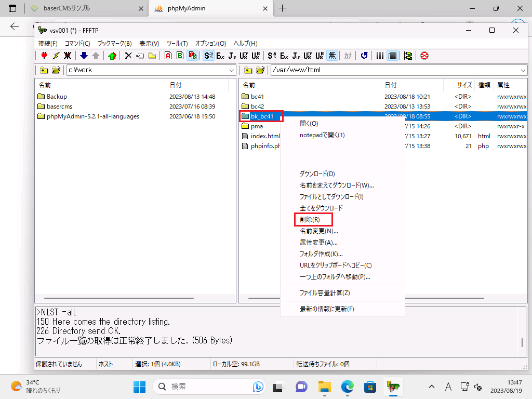Image resolution: width=532 pixels, height=399 pixels.
Task: Sort remote list by 日付 column header
Action: coord(391,85)
